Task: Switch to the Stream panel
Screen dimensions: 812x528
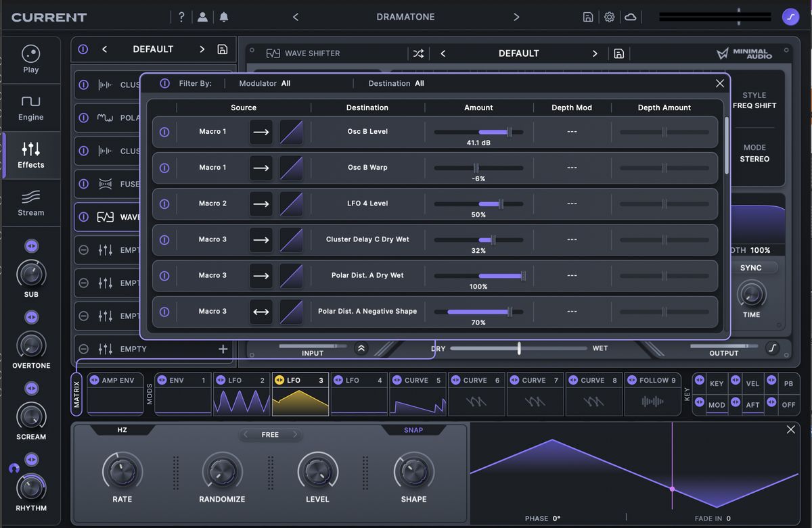Action: [x=30, y=203]
